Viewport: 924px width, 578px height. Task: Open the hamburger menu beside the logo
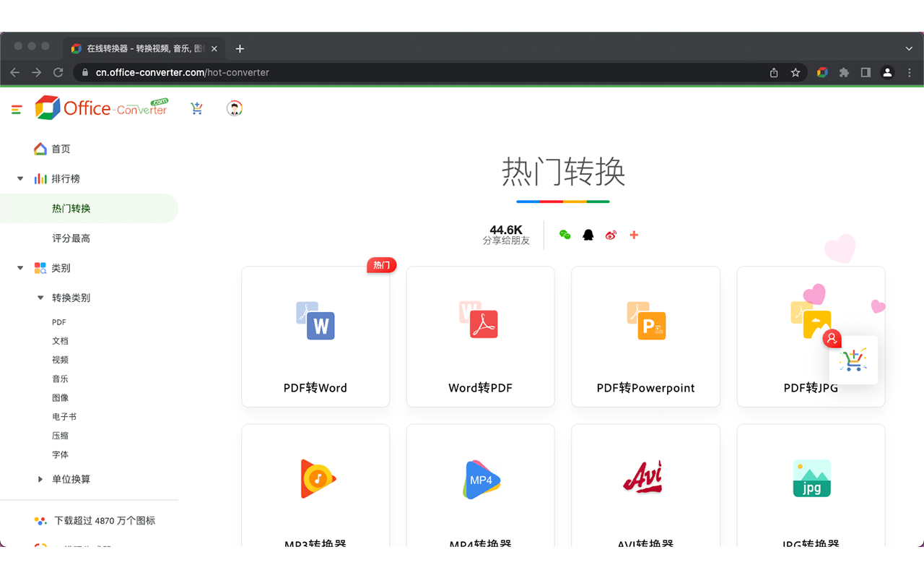point(16,110)
